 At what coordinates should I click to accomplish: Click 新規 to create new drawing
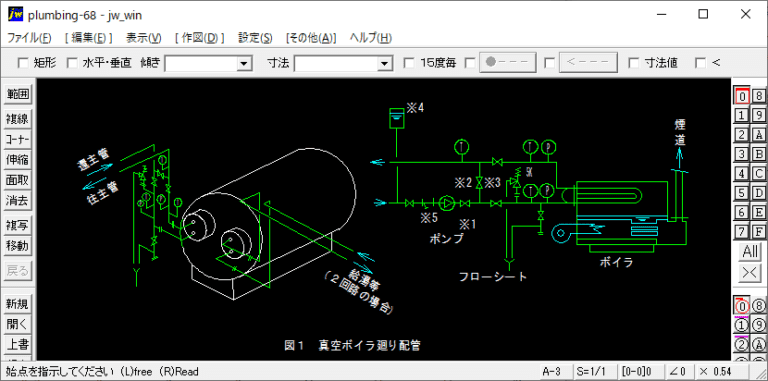click(x=18, y=304)
